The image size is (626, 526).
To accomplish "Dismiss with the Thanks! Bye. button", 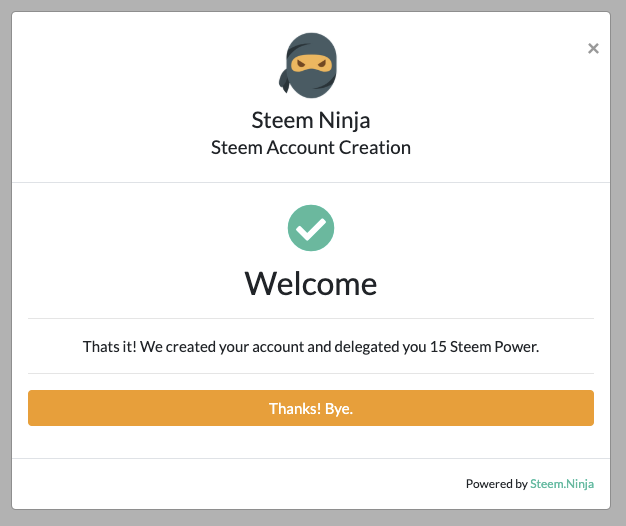I will 311,408.
